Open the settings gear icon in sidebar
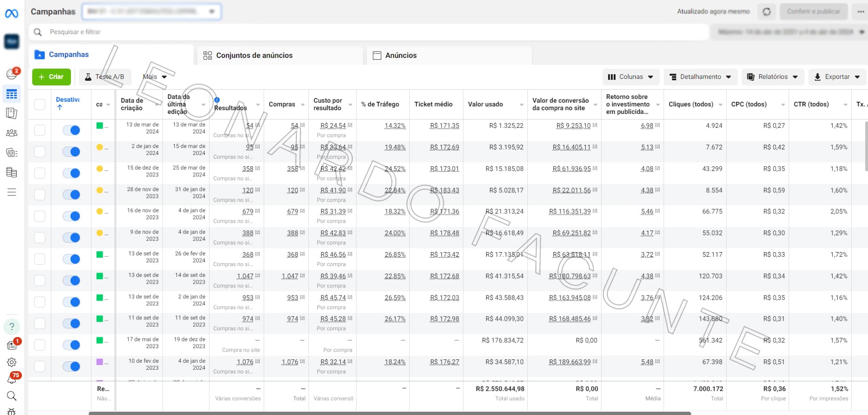The height and width of the screenshot is (415, 868). point(12,362)
